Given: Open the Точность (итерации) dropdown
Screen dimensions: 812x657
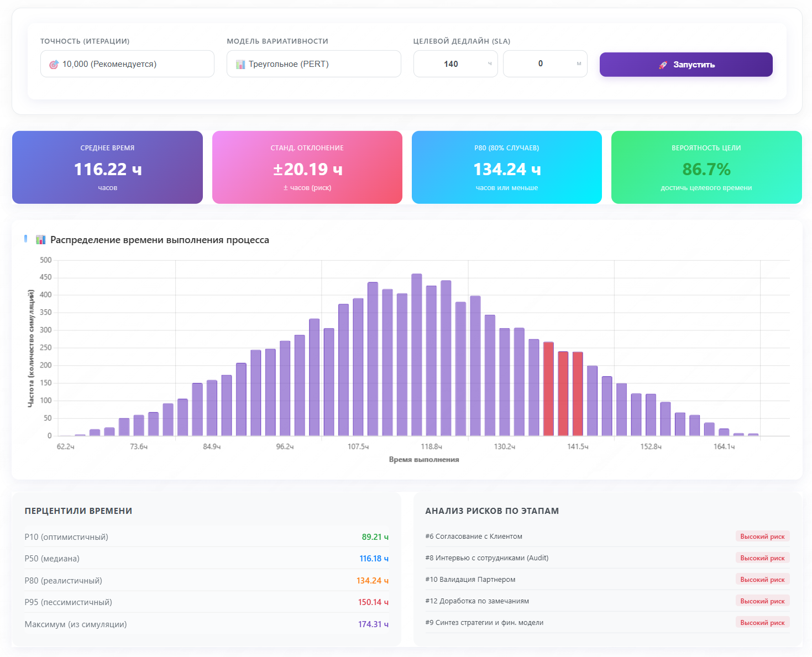Looking at the screenshot, I should (127, 64).
